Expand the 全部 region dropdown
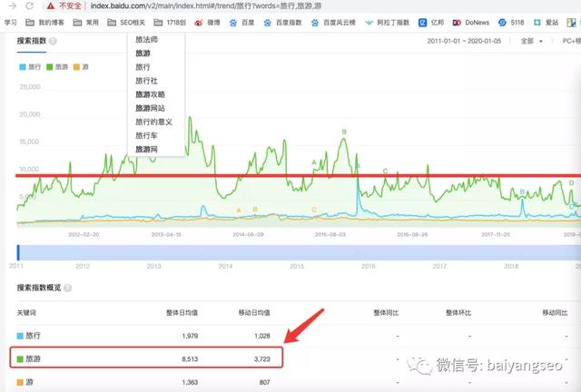This screenshot has height=392, width=581. (x=530, y=42)
